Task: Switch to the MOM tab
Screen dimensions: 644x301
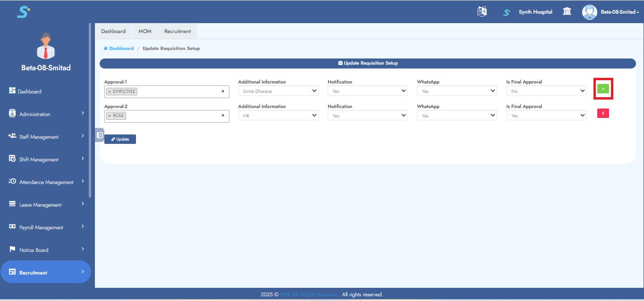Action: coord(145,31)
